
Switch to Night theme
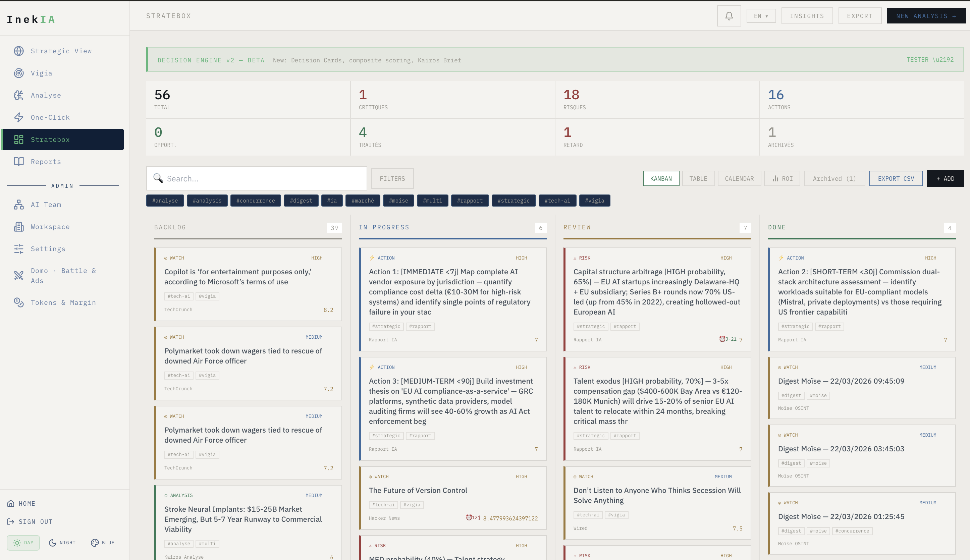pyautogui.click(x=62, y=543)
